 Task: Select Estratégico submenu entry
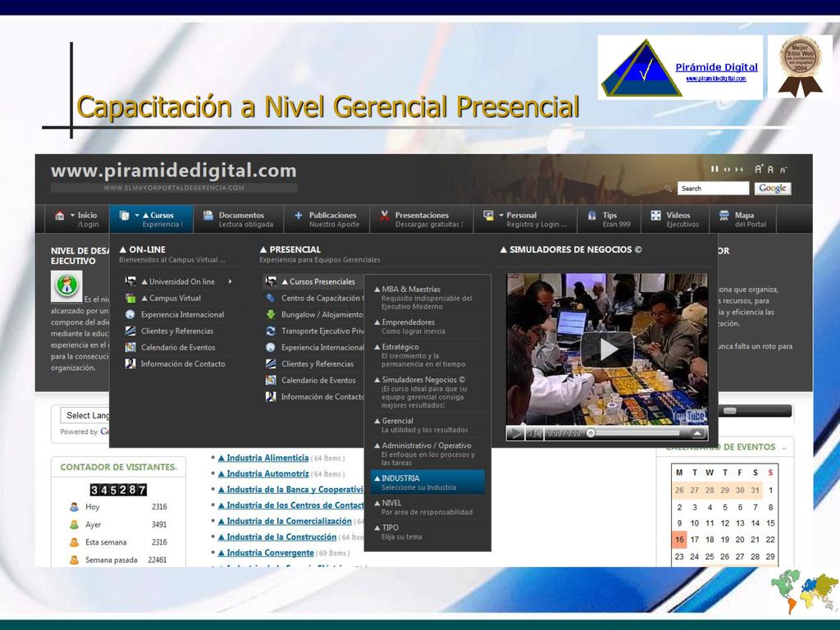(x=427, y=355)
